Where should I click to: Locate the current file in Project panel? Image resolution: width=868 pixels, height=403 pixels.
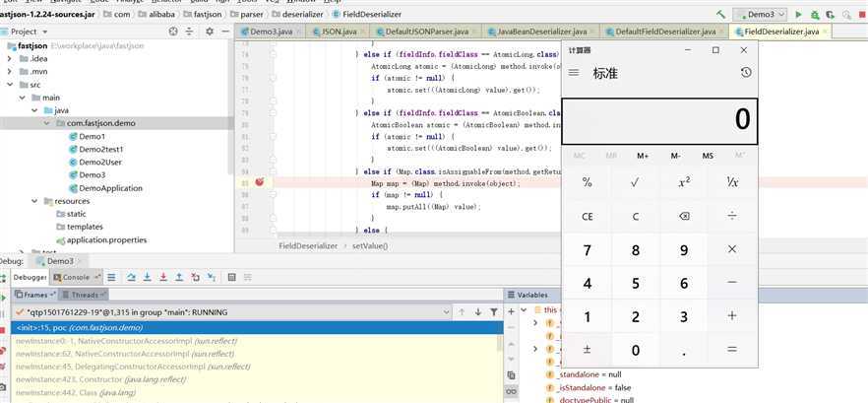pyautogui.click(x=173, y=32)
